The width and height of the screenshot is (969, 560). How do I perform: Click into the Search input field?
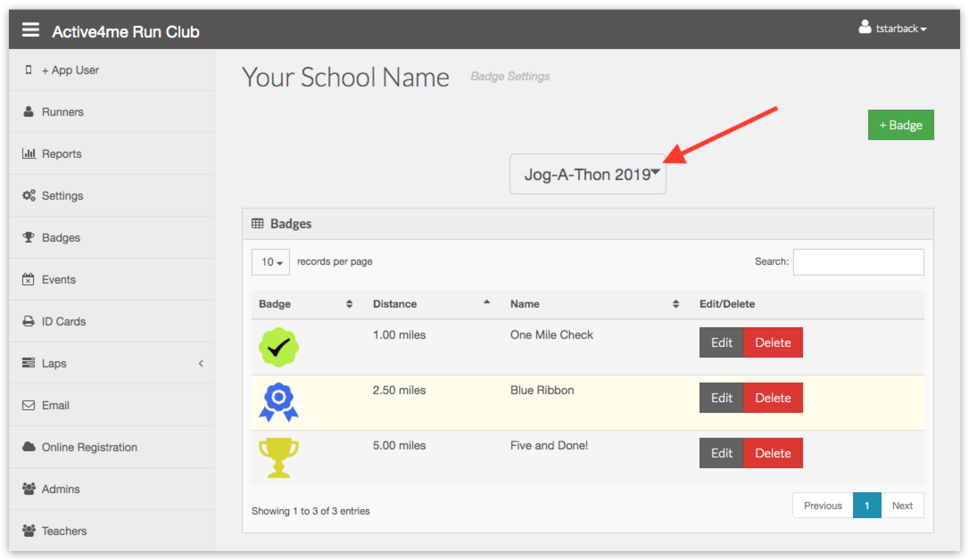click(x=858, y=262)
